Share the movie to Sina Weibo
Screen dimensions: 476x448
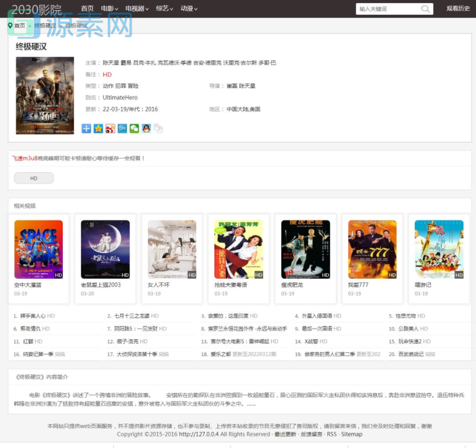tap(111, 128)
